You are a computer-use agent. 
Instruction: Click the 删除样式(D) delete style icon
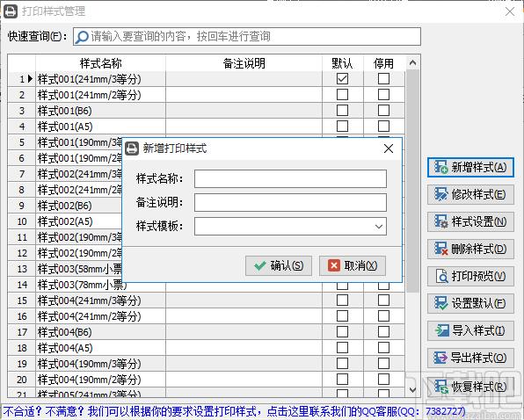tap(440, 249)
